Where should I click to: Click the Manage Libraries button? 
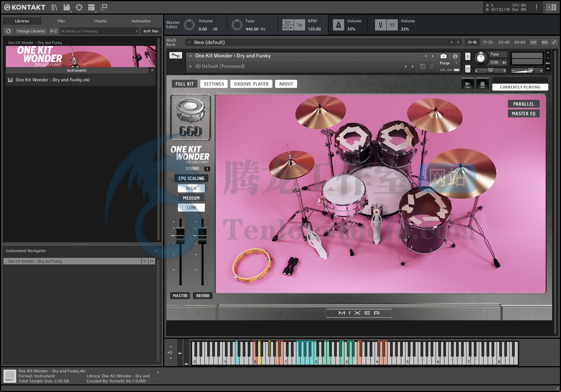tap(31, 31)
